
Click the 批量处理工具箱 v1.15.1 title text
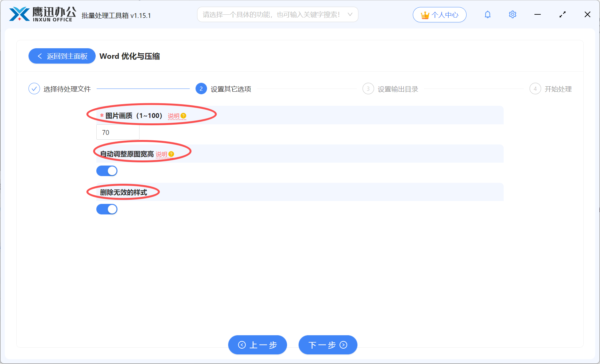116,16
